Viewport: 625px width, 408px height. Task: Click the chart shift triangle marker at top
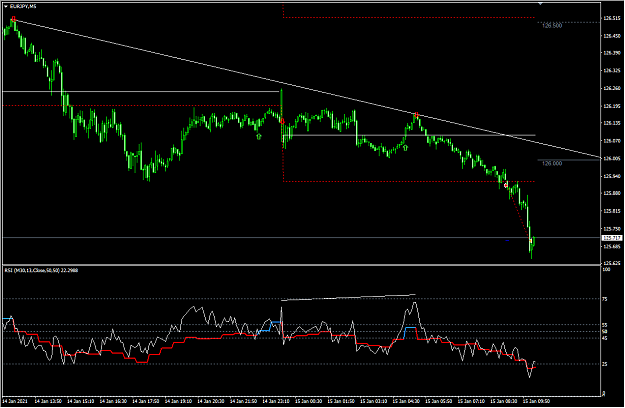(540, 3)
